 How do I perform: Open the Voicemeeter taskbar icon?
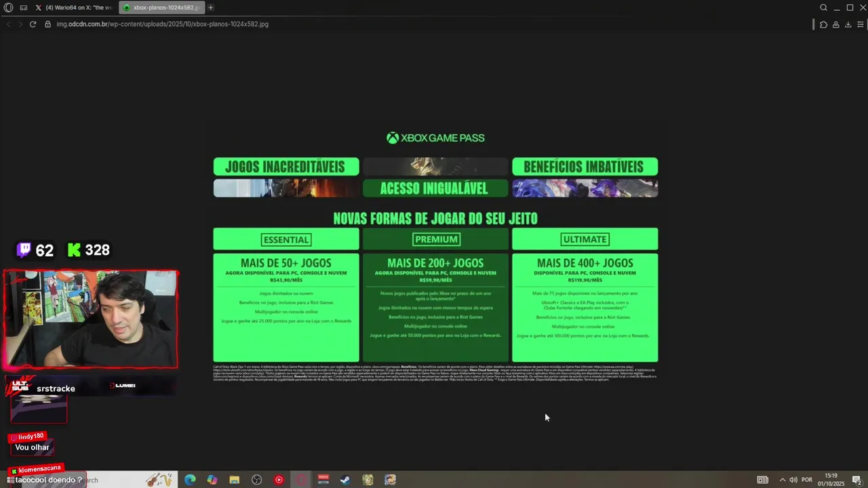pyautogui.click(x=323, y=480)
